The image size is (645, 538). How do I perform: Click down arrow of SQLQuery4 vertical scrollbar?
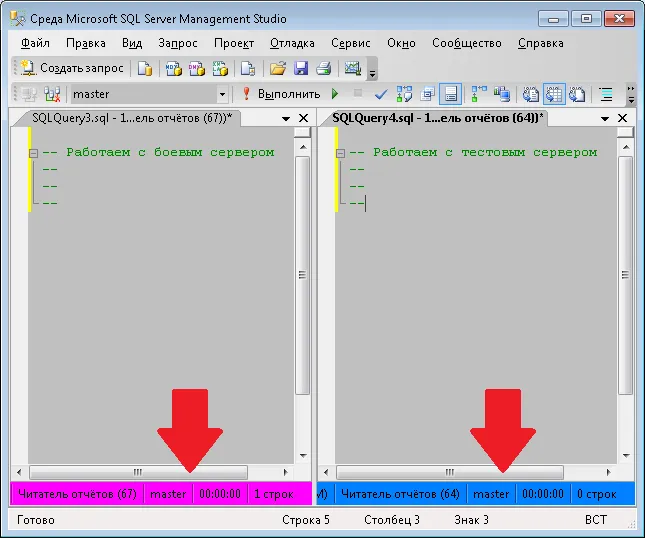pos(626,455)
